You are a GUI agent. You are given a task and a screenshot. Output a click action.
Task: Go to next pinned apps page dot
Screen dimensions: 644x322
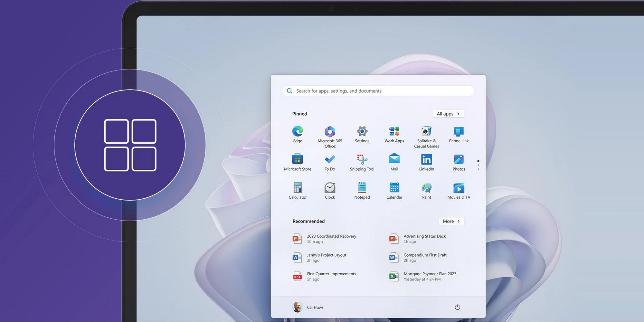pos(478,165)
